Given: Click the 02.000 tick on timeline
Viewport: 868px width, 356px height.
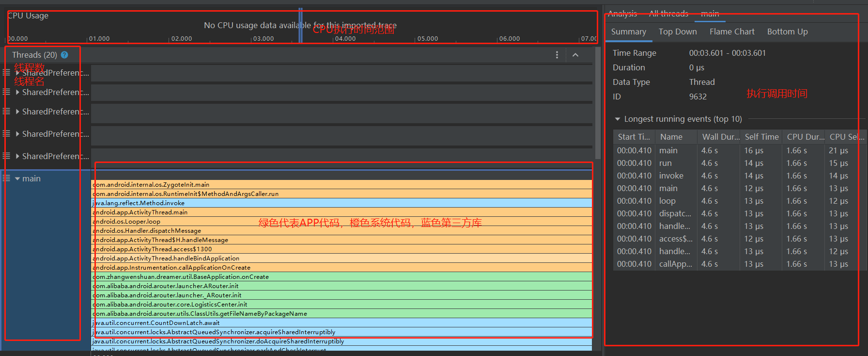Looking at the screenshot, I should click(x=182, y=38).
